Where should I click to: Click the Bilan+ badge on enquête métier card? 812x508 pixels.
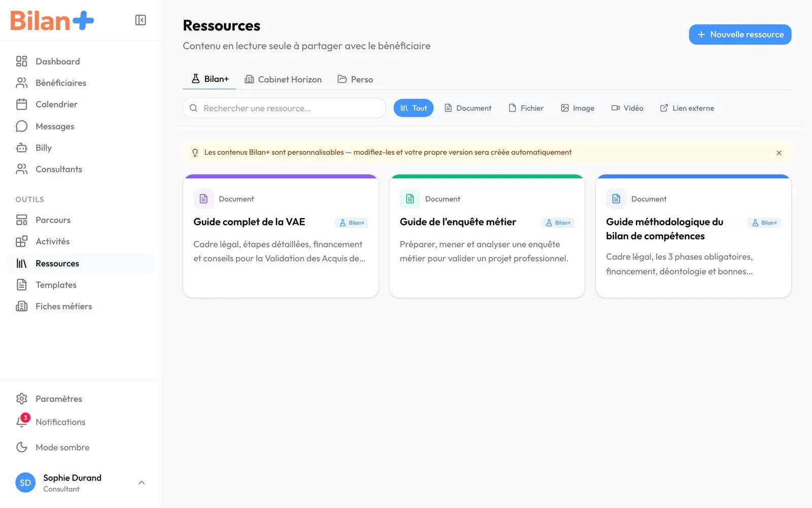tap(558, 223)
